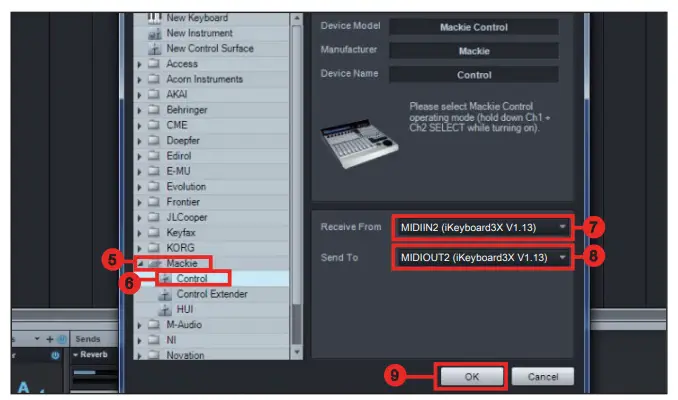Choose the New Instrument icon
The height and width of the screenshot is (400, 678).
tap(154, 34)
